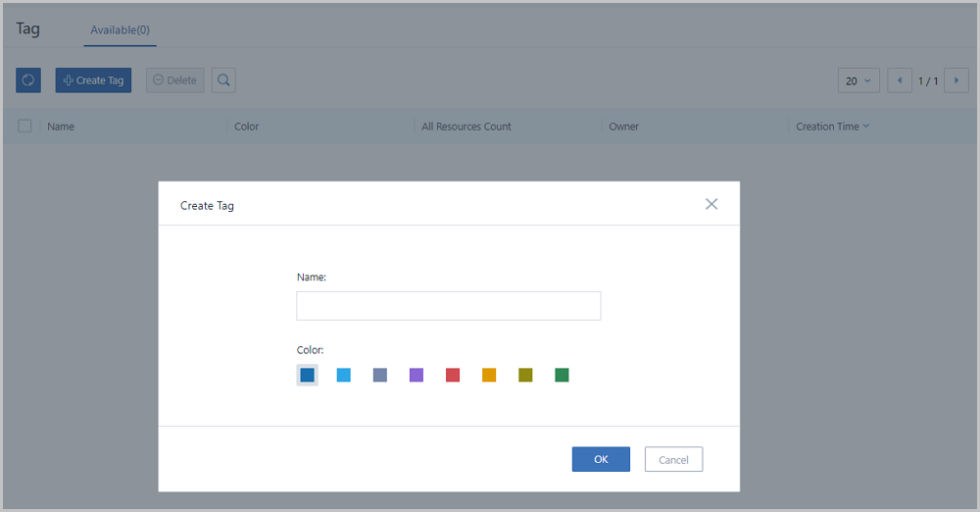The height and width of the screenshot is (512, 980).
Task: Focus the tag Name input field
Action: (449, 305)
